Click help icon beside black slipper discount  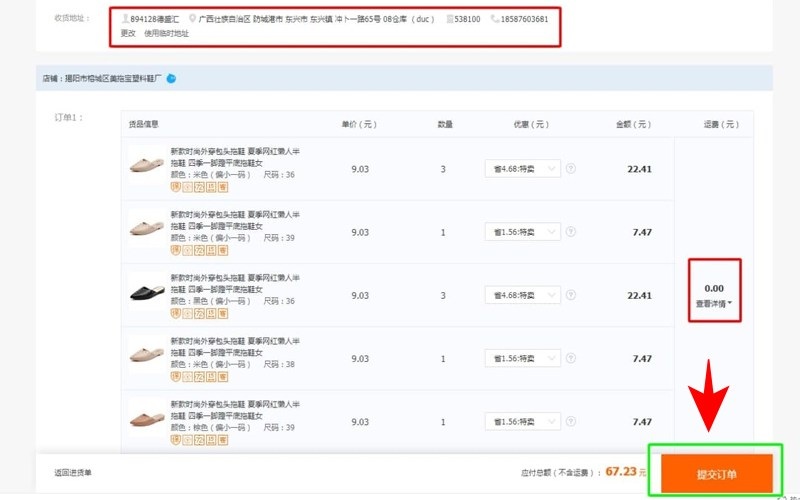pyautogui.click(x=571, y=295)
